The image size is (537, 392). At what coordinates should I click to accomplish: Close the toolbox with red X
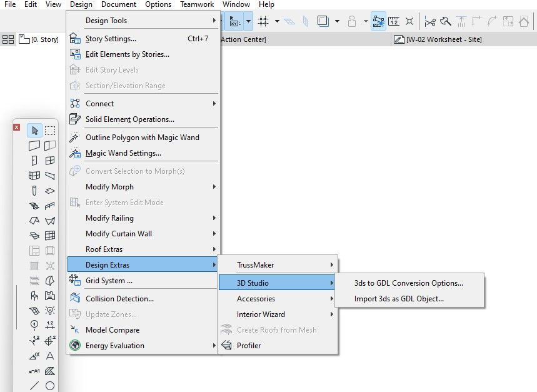tap(16, 127)
